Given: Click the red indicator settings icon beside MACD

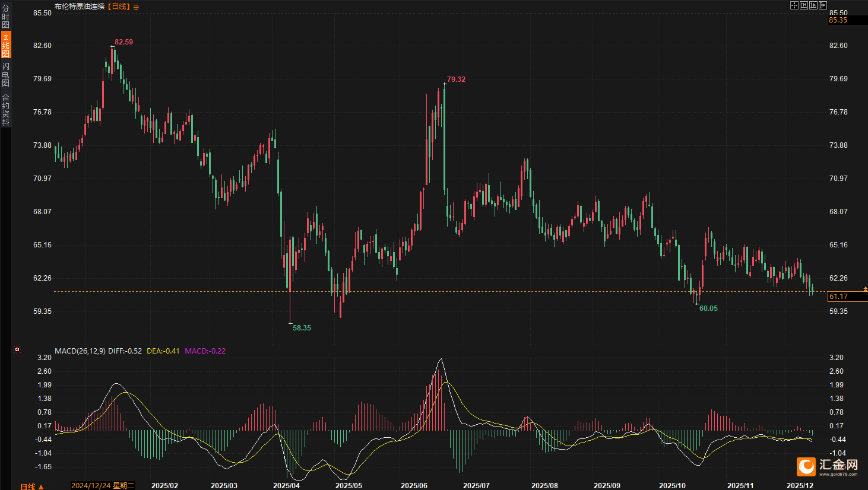Looking at the screenshot, I should [x=17, y=349].
